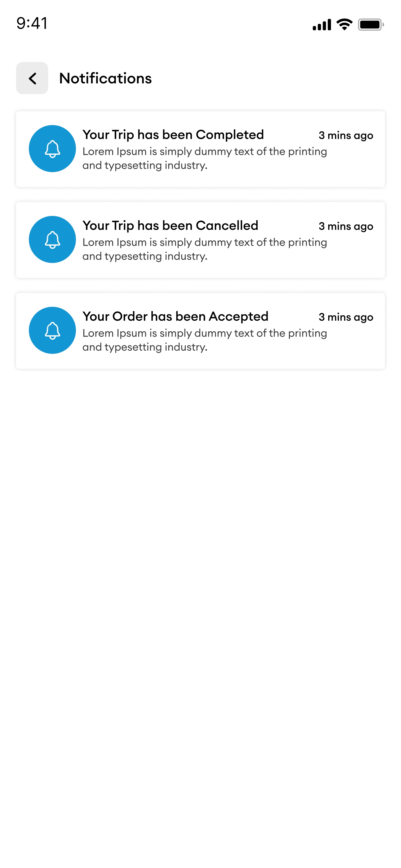
Task: Tap the battery indicator icon
Action: pyautogui.click(x=370, y=25)
